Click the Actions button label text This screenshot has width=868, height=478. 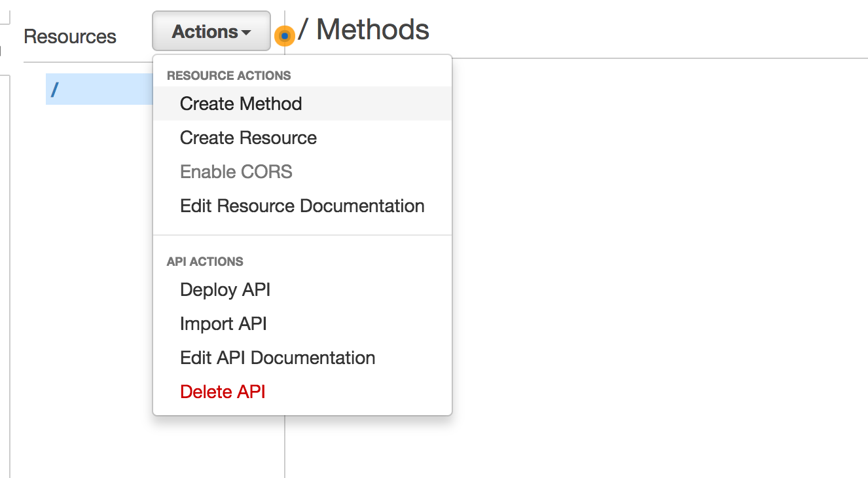(x=205, y=30)
